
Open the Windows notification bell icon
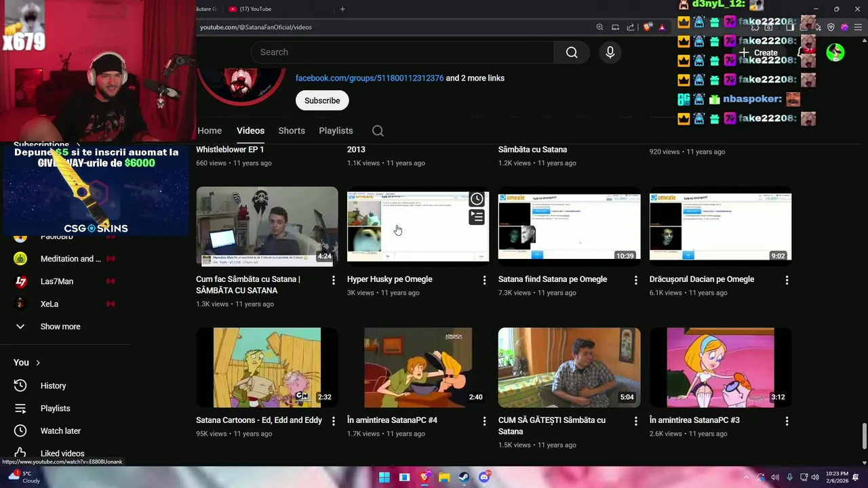856,477
